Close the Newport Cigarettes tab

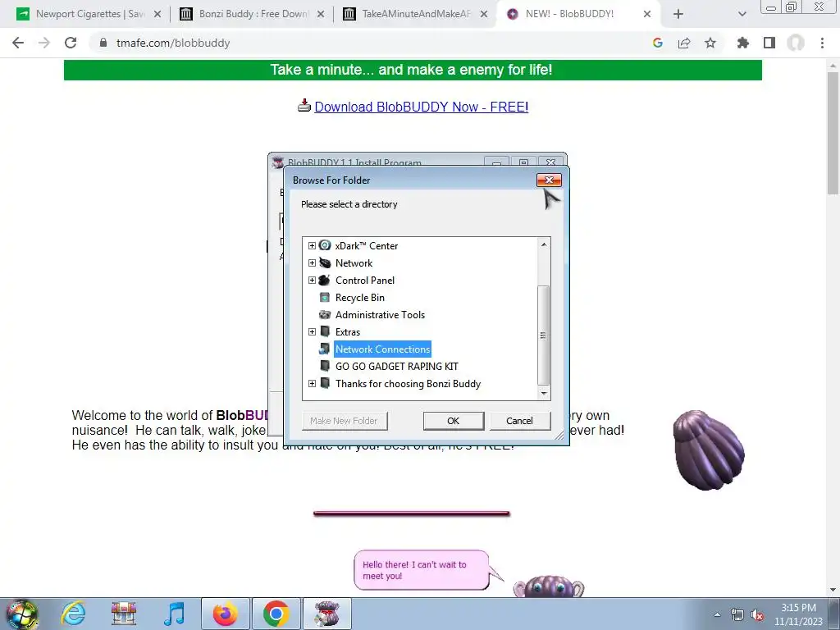[157, 15]
